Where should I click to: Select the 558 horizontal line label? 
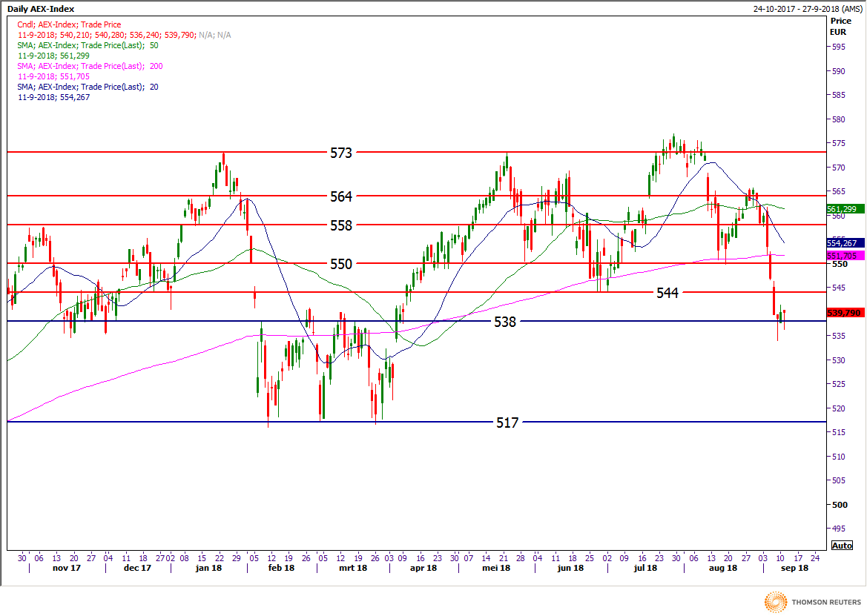(x=341, y=225)
